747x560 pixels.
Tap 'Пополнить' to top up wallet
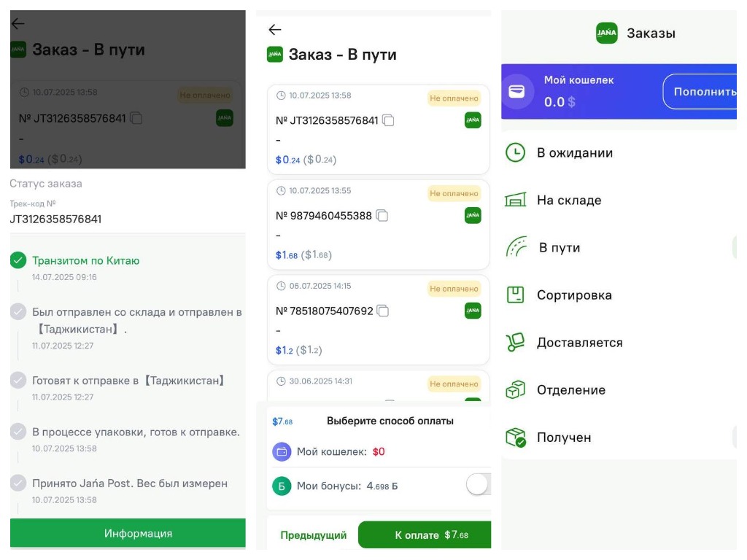[702, 92]
